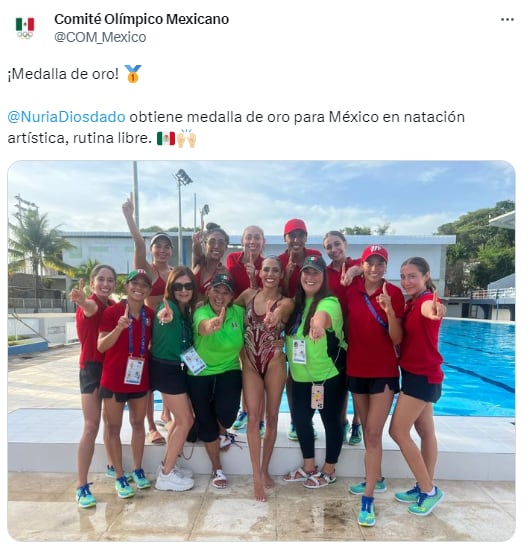The height and width of the screenshot is (554, 529).
Task: Click the blue swimming pool water in photo
Action: (x=474, y=367)
